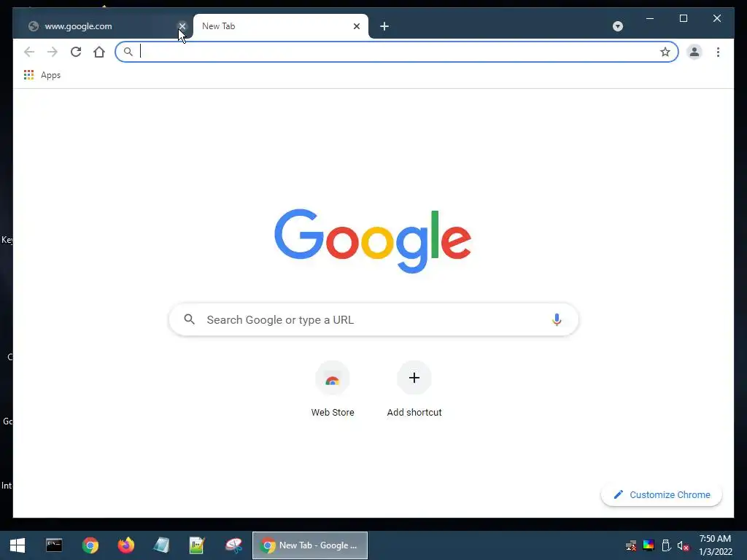
Task: Open the paint-style taskbar icon
Action: click(233, 545)
